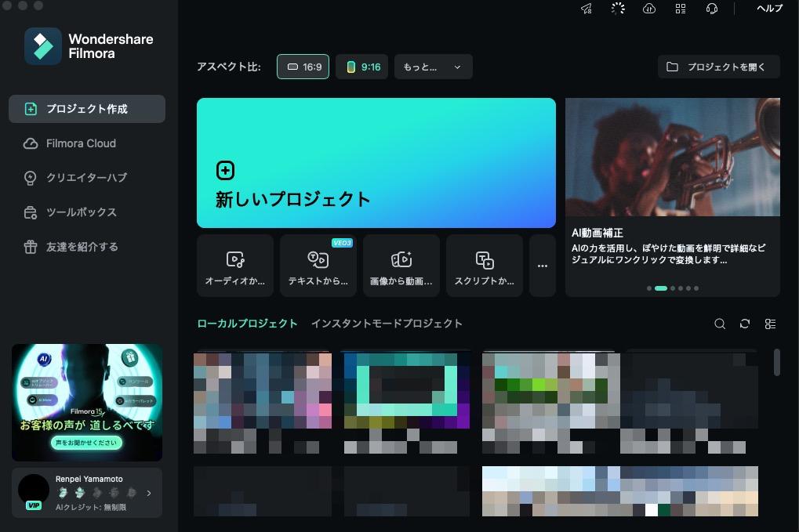This screenshot has width=799, height=532.
Task: Open the image-to-video creation tool
Action: pos(401,265)
